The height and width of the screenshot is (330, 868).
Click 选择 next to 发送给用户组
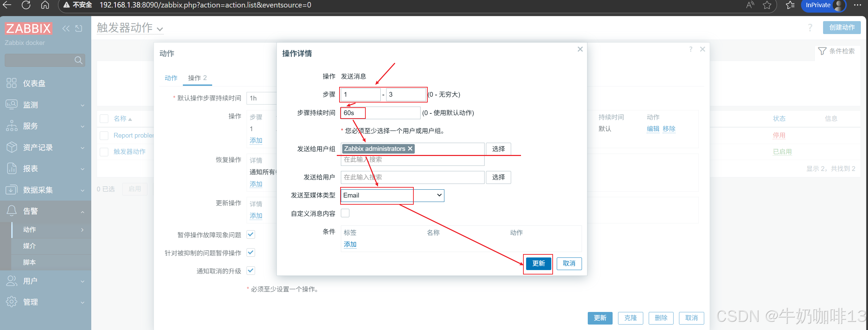tap(498, 149)
